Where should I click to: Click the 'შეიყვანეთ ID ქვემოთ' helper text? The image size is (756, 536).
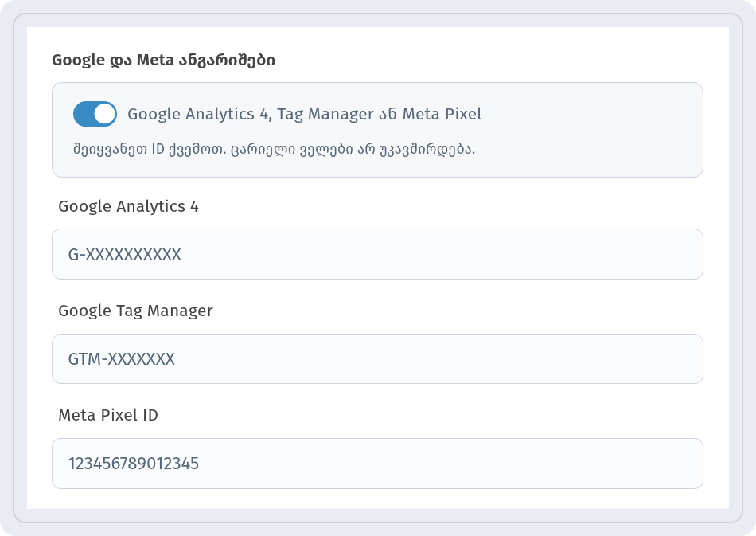point(274,149)
